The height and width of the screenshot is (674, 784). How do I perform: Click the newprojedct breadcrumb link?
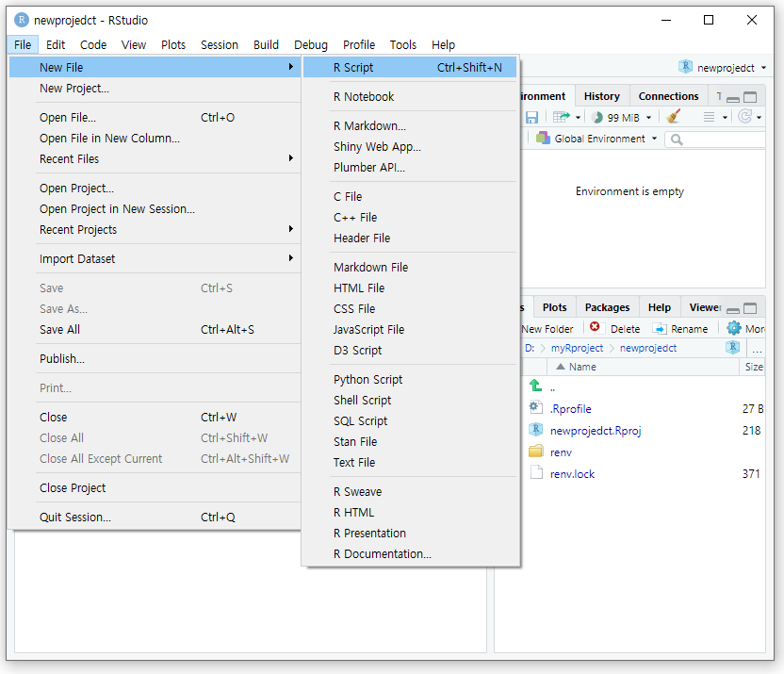[x=648, y=348]
